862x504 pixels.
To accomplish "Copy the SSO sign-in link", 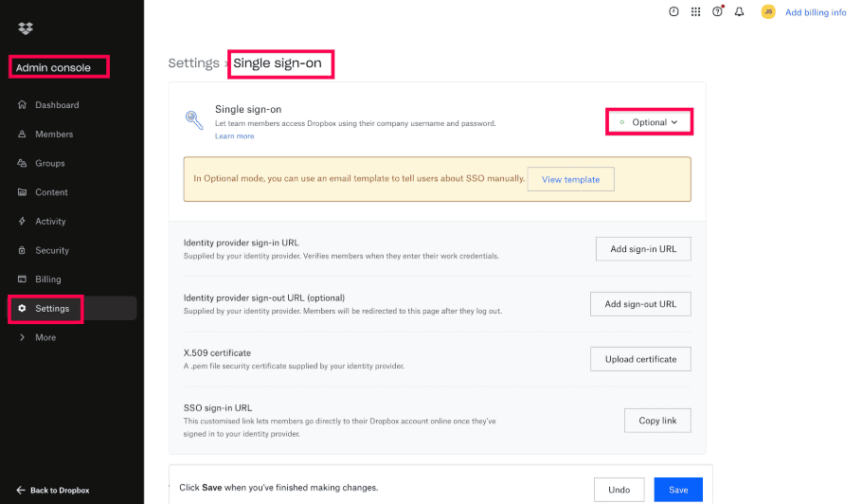I will click(657, 421).
